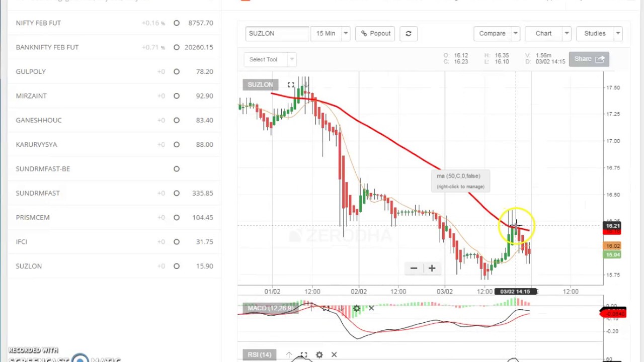Select KARURVYSYA in watchlist
Image resolution: width=644 pixels, height=362 pixels.
tap(36, 144)
